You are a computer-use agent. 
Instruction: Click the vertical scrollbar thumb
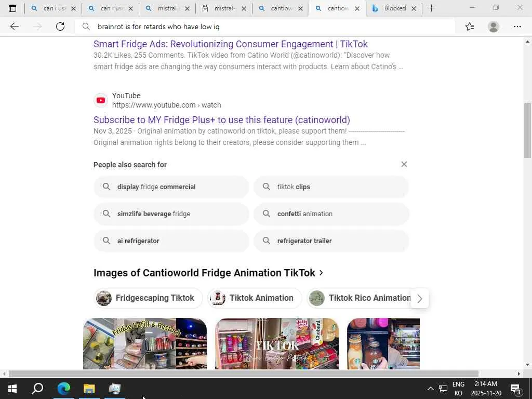pos(527,129)
